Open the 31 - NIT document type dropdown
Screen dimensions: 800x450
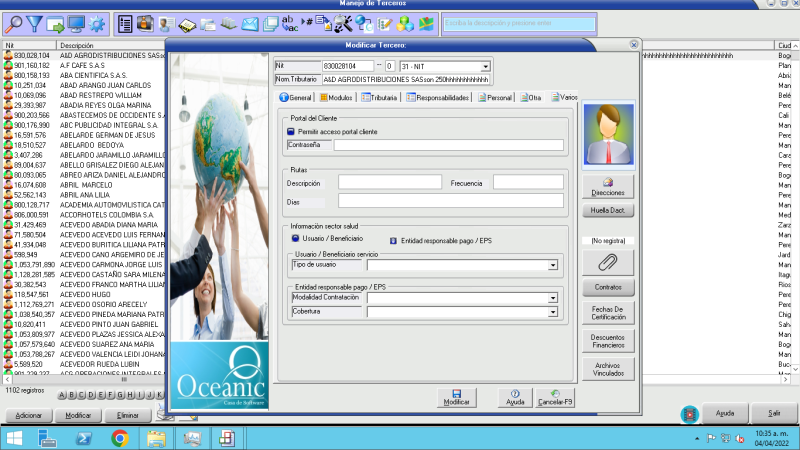[x=485, y=67]
